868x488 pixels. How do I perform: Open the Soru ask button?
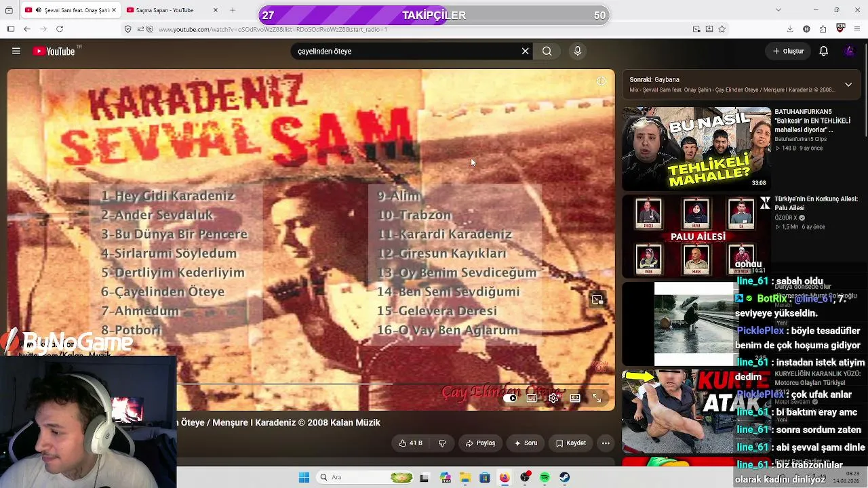pyautogui.click(x=526, y=443)
